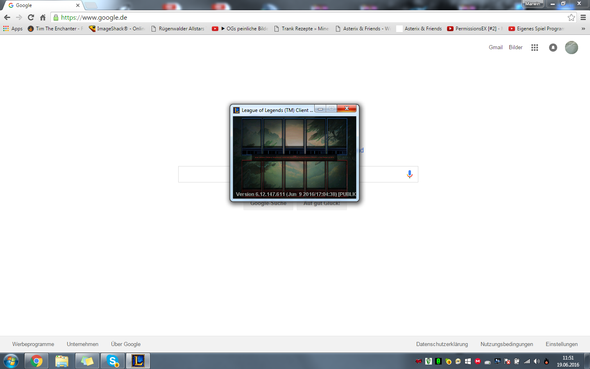The height and width of the screenshot is (369, 590).
Task: Open the Einstellungen footer link
Action: [x=561, y=344]
